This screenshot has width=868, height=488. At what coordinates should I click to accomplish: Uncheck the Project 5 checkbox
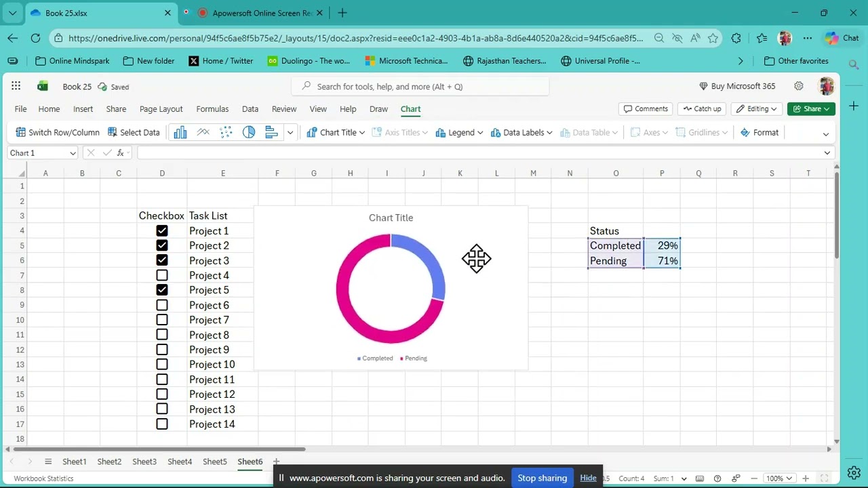tap(162, 290)
